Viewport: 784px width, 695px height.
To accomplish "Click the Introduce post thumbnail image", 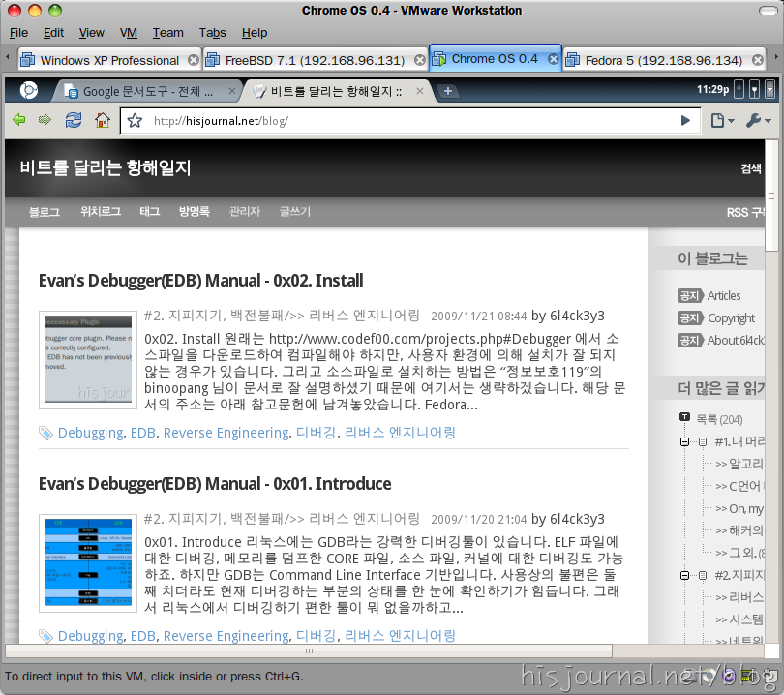I will click(88, 563).
